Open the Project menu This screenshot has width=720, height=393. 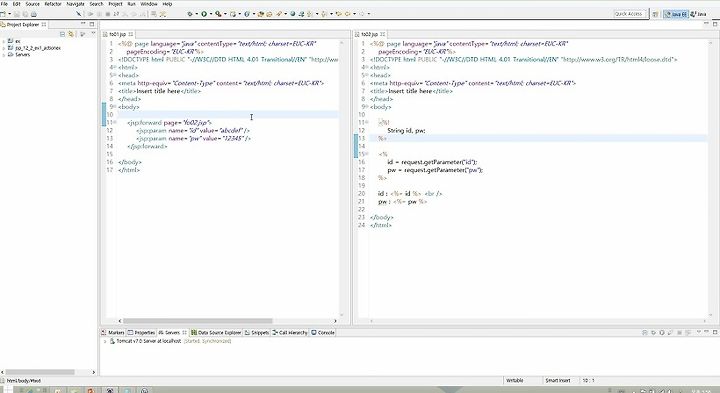click(115, 4)
